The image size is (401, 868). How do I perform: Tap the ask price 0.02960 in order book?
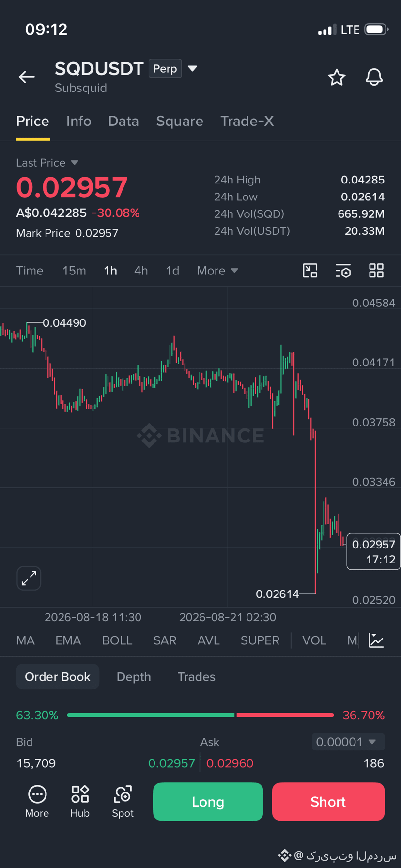230,763
